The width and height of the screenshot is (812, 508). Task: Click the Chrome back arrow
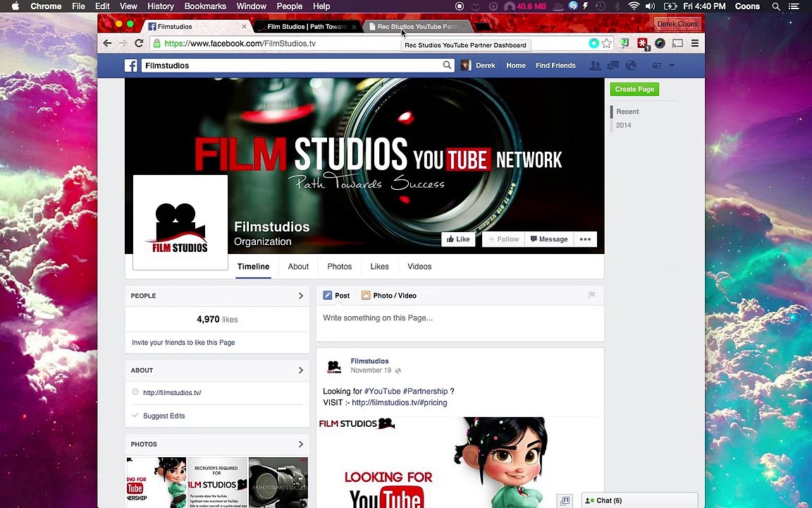[107, 44]
